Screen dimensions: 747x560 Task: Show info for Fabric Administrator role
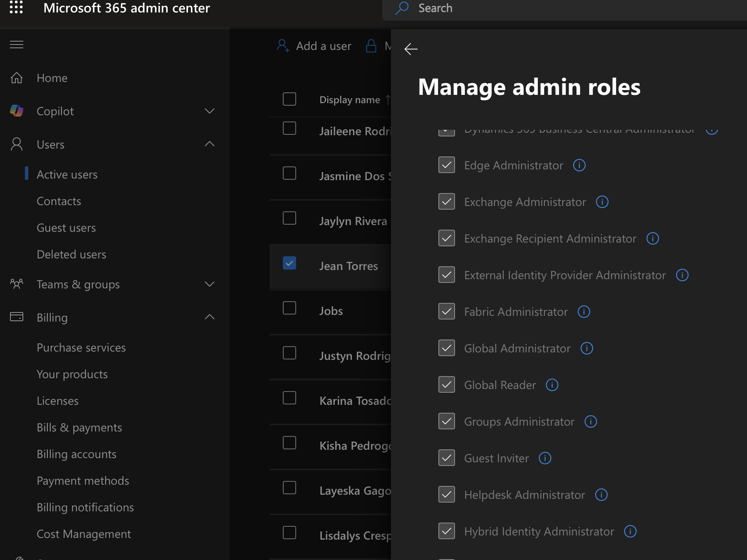pos(584,312)
